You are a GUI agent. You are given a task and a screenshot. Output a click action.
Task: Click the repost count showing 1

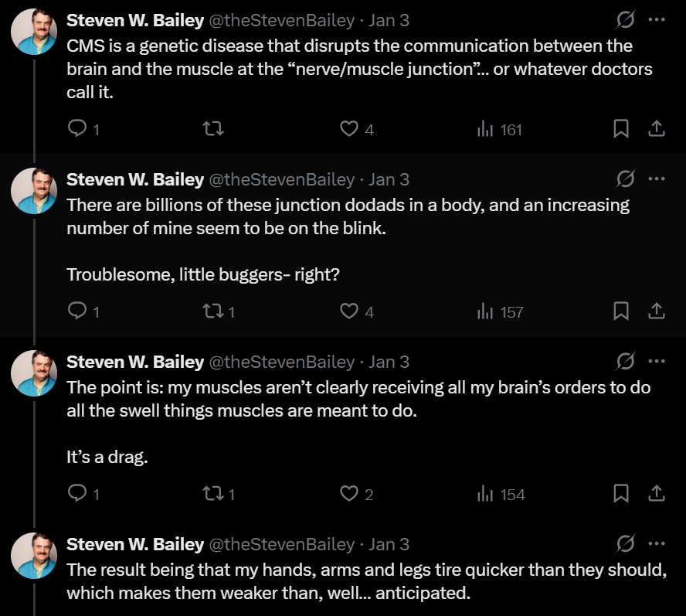219,311
